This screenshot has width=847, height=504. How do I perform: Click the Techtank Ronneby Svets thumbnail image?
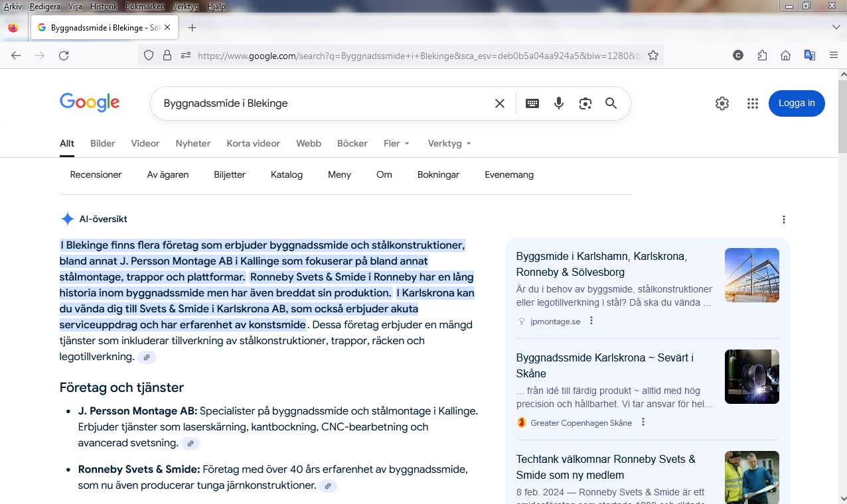(x=751, y=477)
